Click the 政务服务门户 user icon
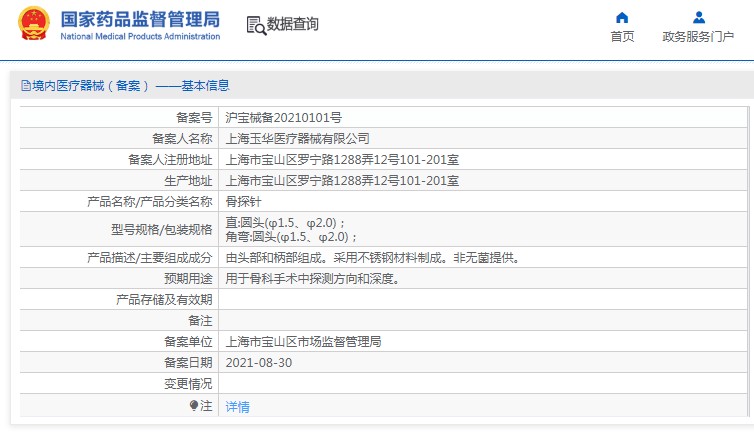The width and height of the screenshot is (754, 433). (699, 18)
